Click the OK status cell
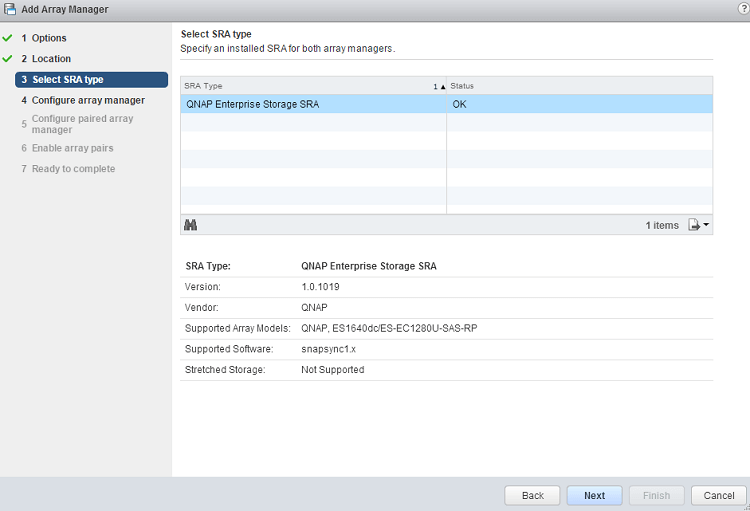 (x=578, y=104)
